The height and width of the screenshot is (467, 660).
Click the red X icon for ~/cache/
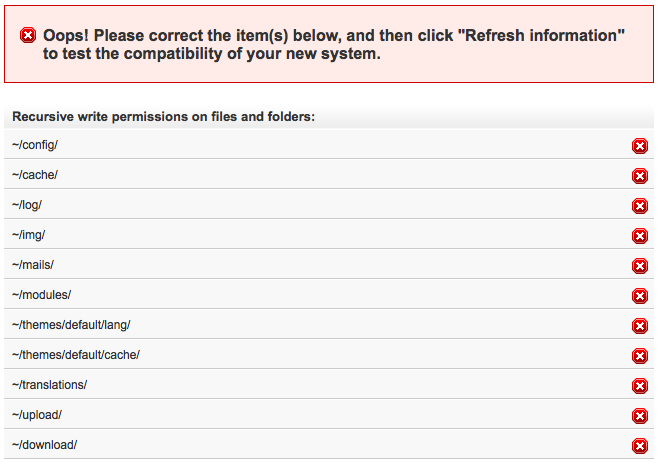click(640, 176)
